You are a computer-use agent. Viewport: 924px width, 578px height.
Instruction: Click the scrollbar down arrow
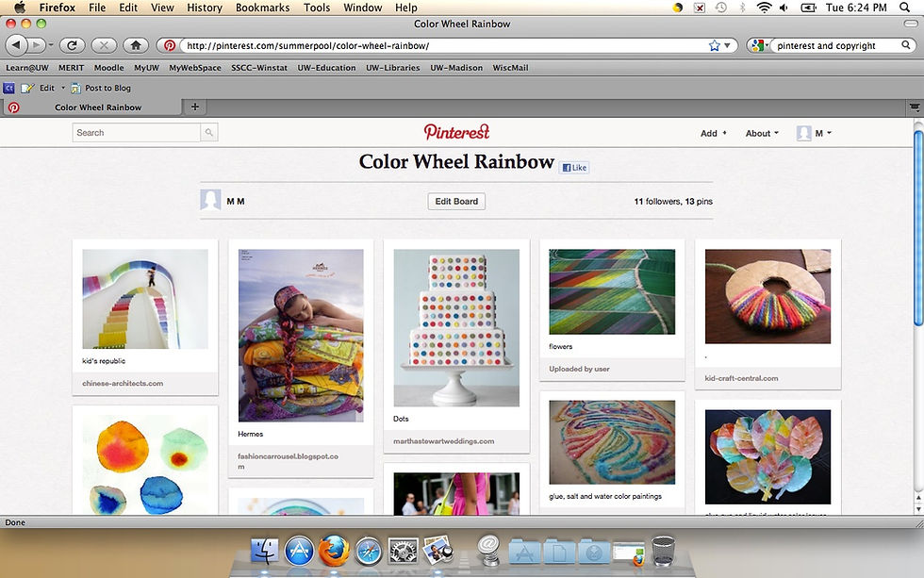coord(918,508)
